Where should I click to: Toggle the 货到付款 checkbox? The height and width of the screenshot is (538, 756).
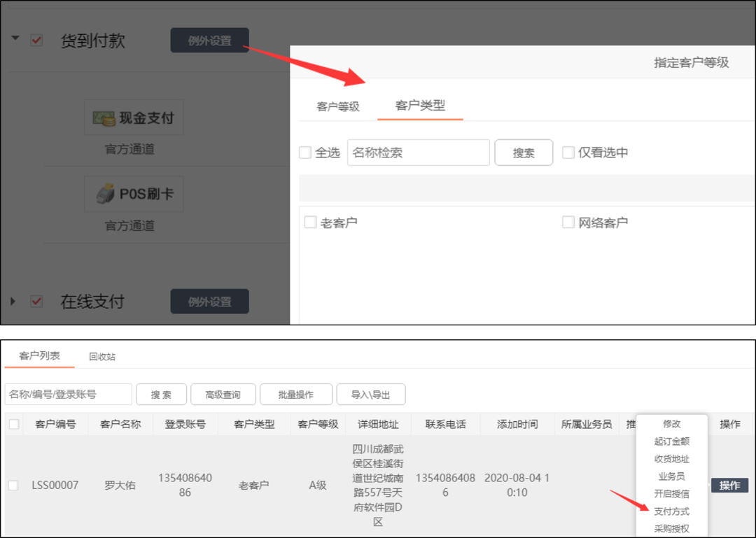click(x=37, y=41)
